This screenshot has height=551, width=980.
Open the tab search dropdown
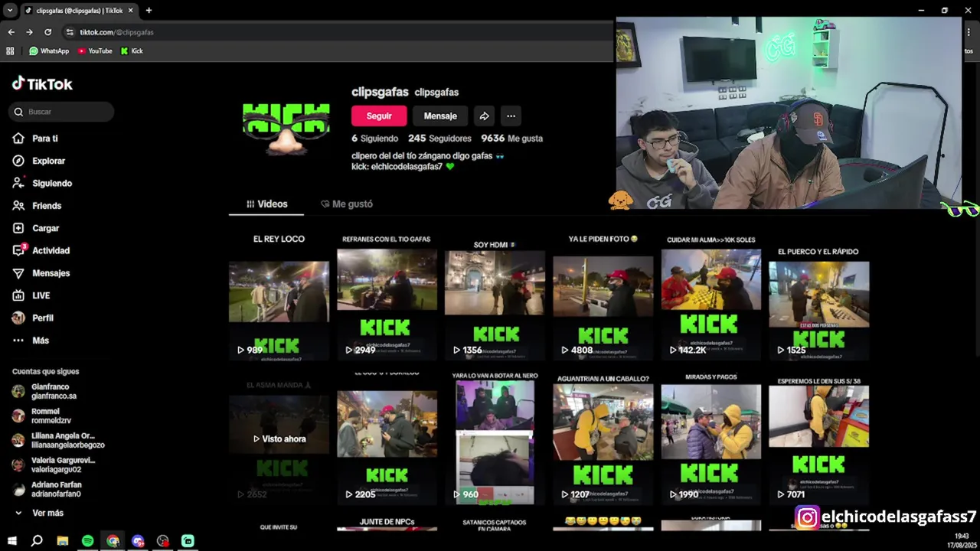pyautogui.click(x=10, y=11)
